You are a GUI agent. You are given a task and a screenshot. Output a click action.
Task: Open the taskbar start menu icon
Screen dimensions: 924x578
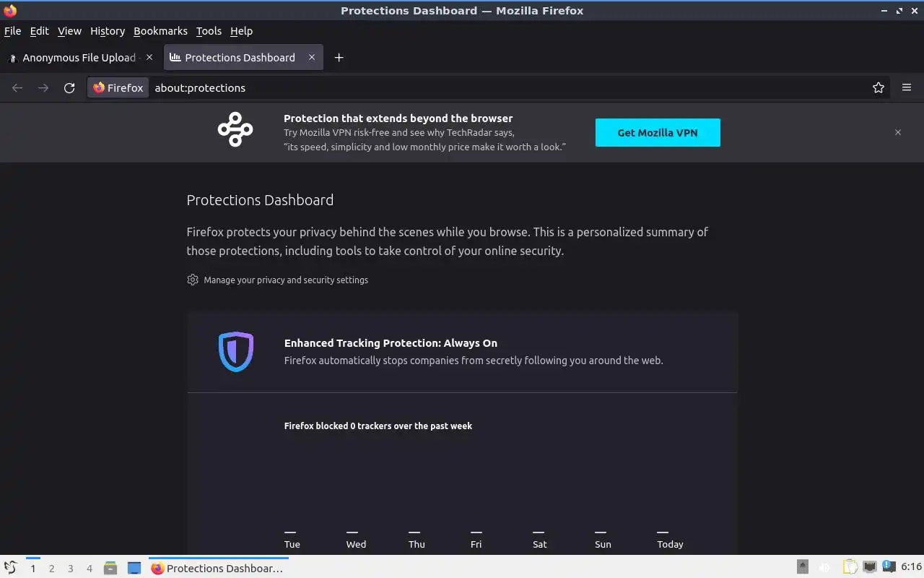point(10,568)
